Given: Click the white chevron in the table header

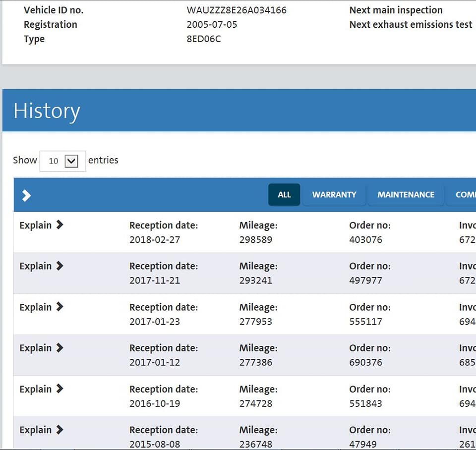Looking at the screenshot, I should coord(26,195).
